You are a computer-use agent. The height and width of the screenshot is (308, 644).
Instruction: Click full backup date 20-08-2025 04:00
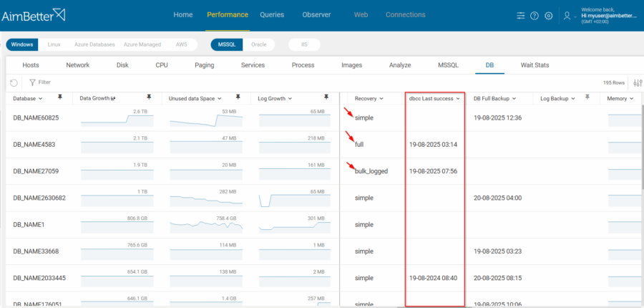(x=497, y=198)
